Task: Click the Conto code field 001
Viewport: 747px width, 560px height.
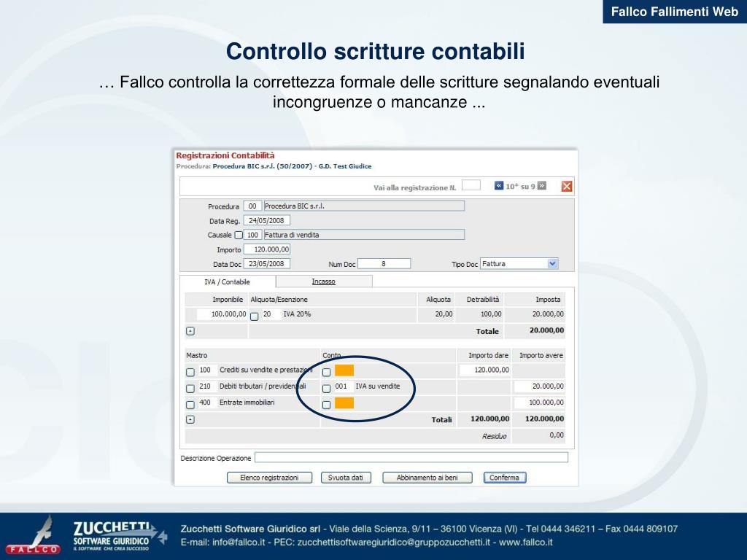Action: (344, 386)
